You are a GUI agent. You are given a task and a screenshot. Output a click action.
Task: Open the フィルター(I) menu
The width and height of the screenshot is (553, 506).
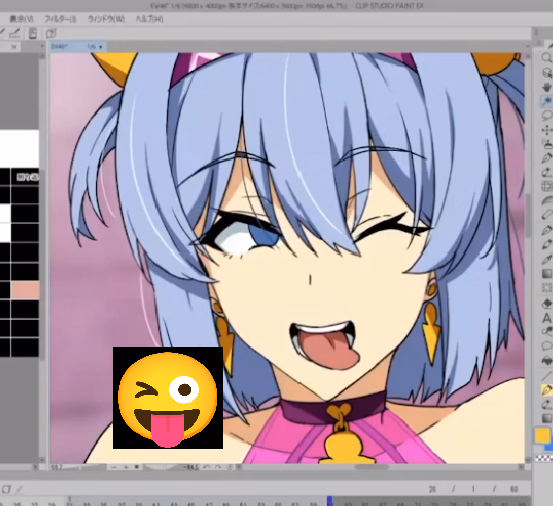[60, 19]
